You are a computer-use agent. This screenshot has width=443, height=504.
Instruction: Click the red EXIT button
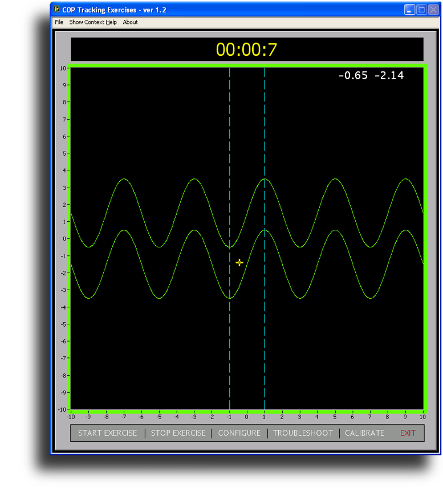[408, 433]
